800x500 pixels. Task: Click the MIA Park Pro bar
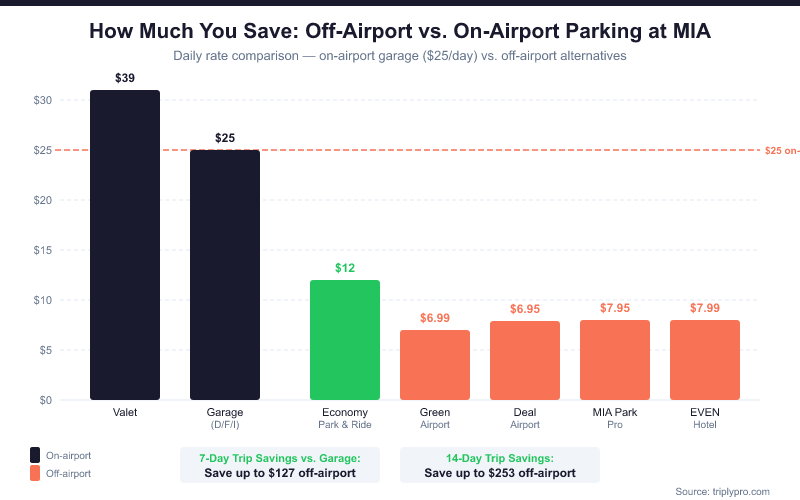click(615, 360)
